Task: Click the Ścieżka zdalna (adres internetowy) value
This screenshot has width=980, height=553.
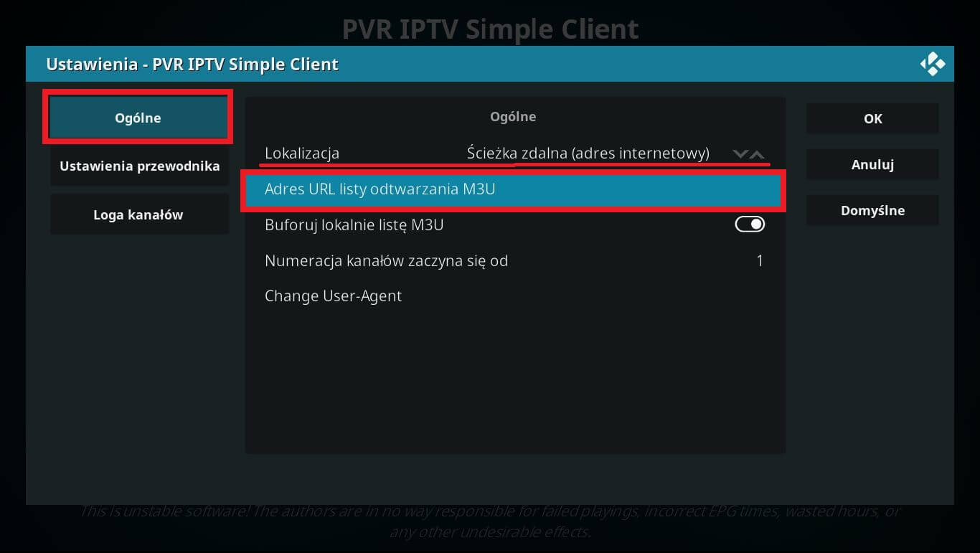Action: coord(588,153)
